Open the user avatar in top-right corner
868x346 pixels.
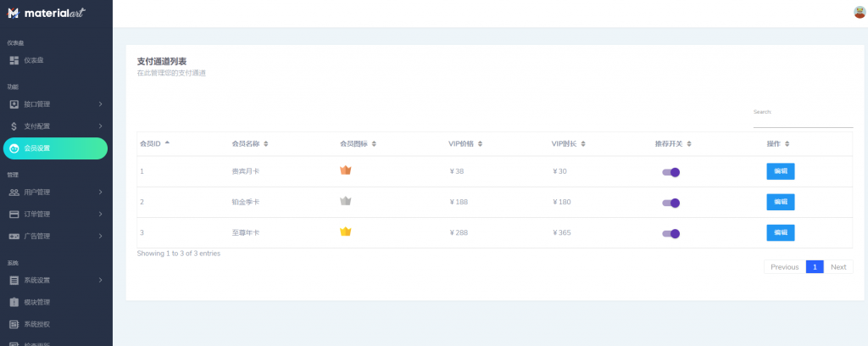point(860,12)
